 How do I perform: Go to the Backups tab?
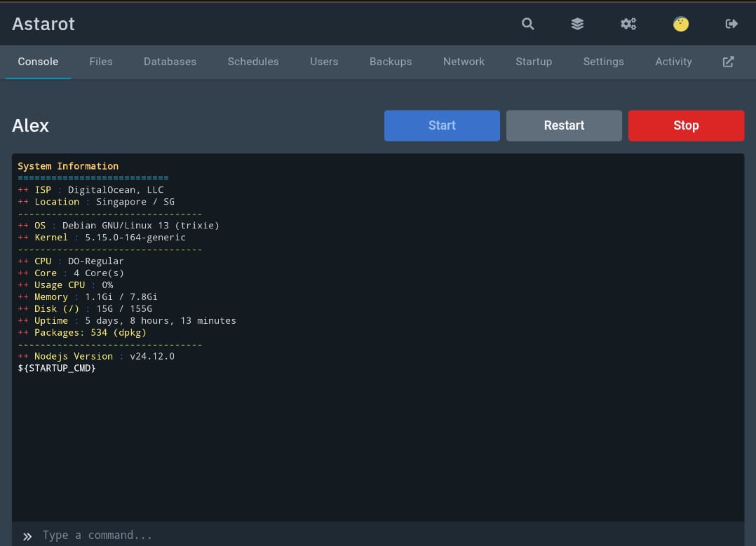[x=391, y=62]
